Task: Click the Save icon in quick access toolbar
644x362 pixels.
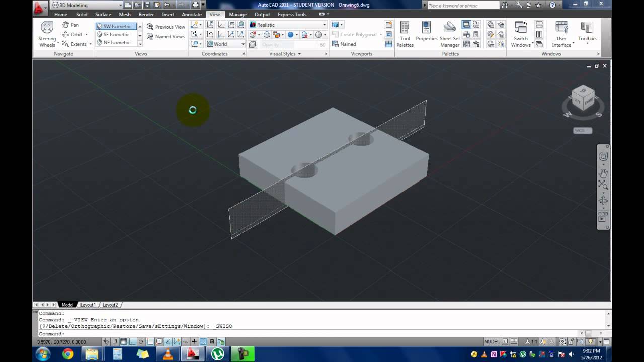Action: tap(147, 5)
